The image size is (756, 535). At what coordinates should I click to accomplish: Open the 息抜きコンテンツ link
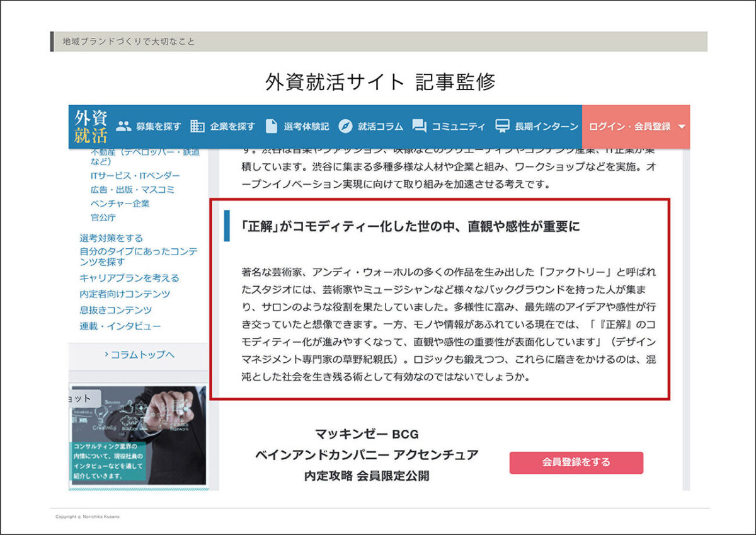point(116,310)
